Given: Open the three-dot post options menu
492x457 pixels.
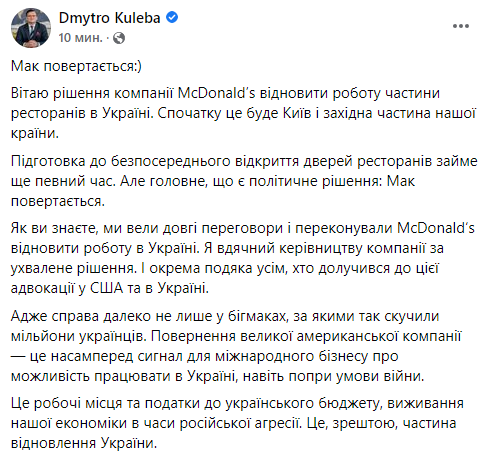Looking at the screenshot, I should click(461, 26).
